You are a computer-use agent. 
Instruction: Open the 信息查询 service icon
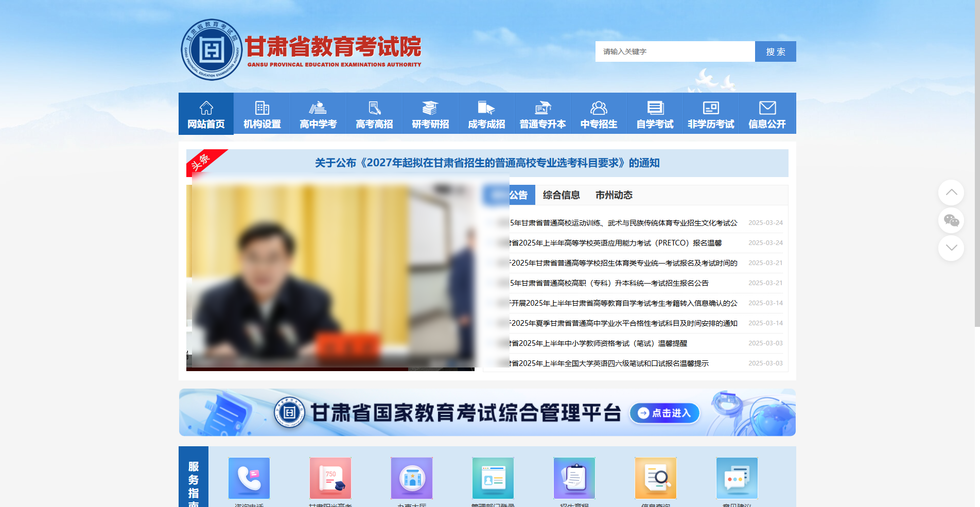click(655, 478)
